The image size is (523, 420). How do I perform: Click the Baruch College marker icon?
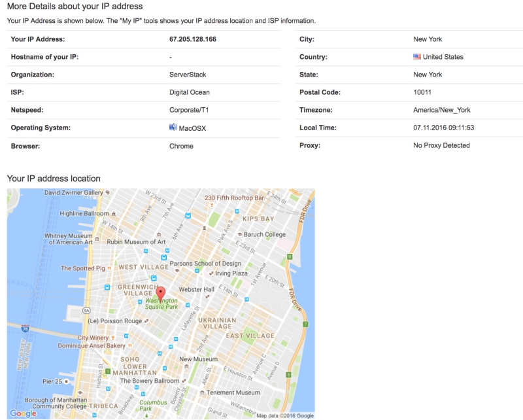click(x=239, y=234)
